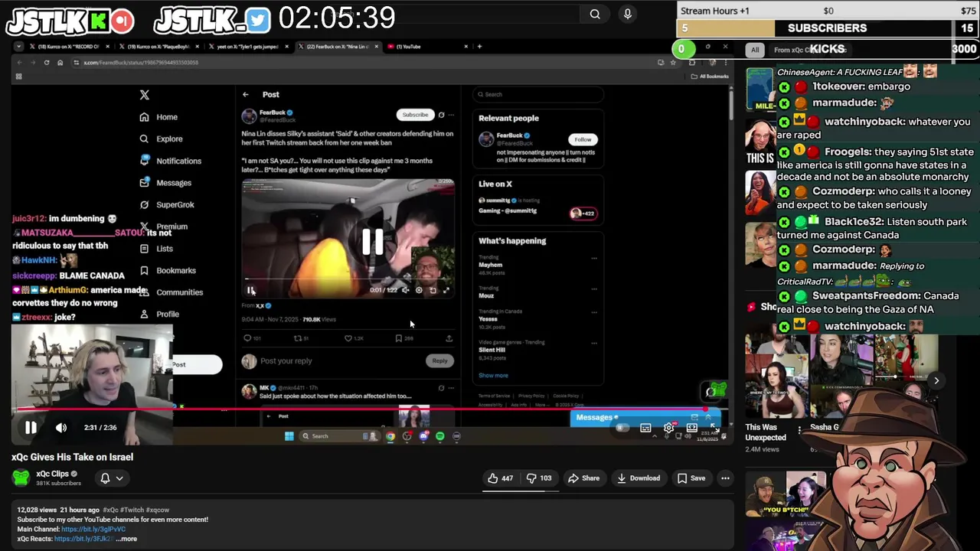Toggle YouTube subtitles/captions button
The height and width of the screenshot is (551, 980).
645,428
